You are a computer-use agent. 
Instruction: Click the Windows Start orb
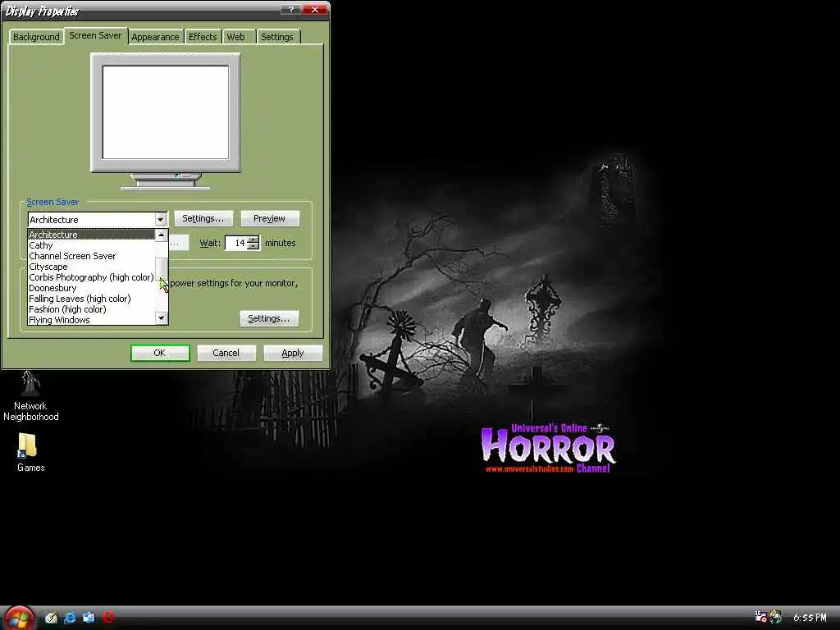[20, 618]
